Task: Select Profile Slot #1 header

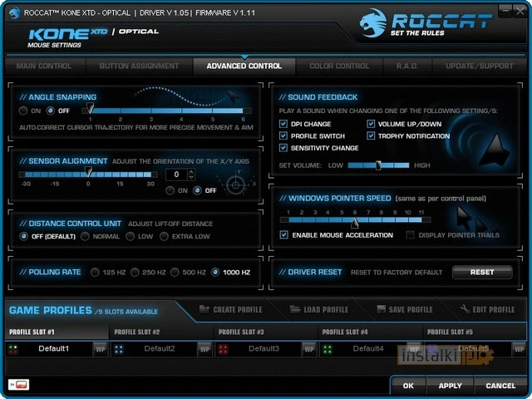Action: 57,332
